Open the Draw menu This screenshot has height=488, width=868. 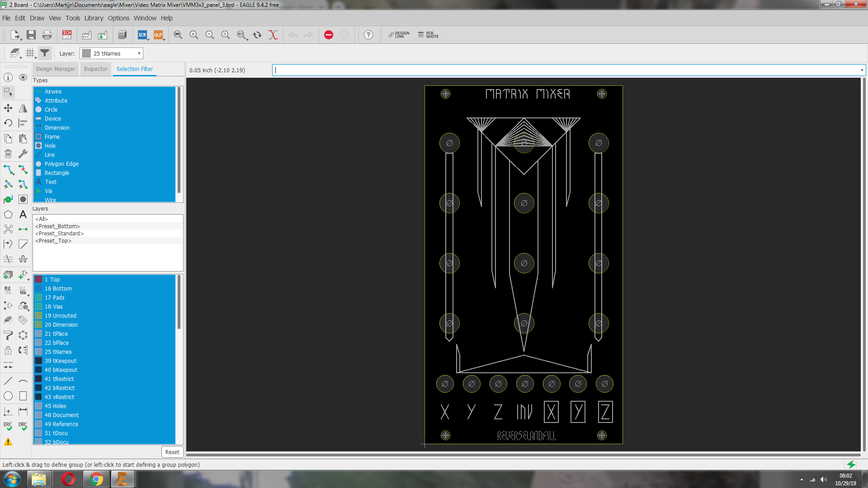[37, 18]
